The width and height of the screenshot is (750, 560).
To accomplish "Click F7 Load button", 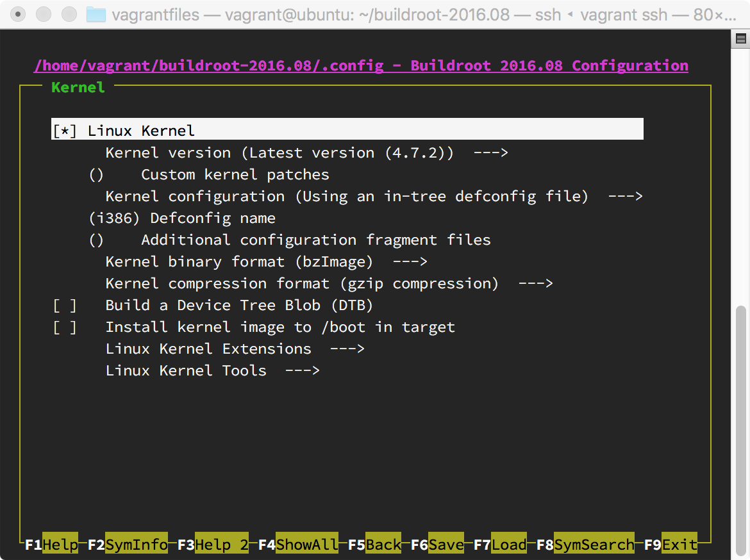I will coord(500,544).
